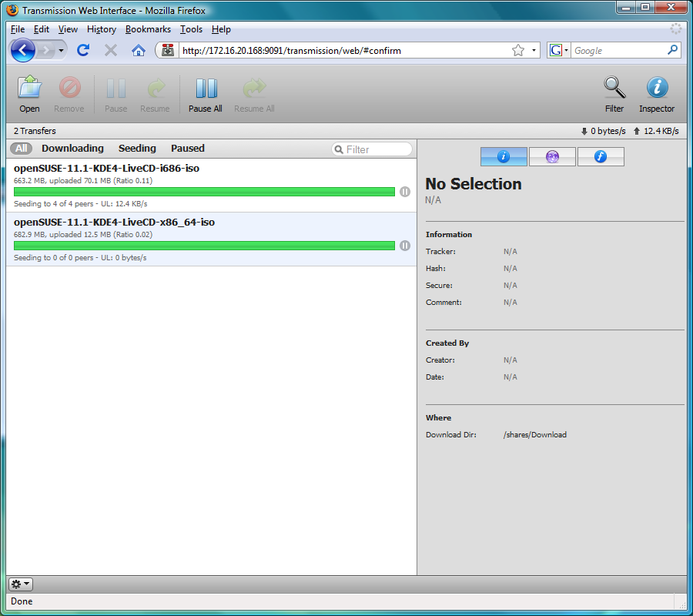Go to the Firefox Home page icon
Viewport: 693px width, 616px height.
[x=139, y=50]
